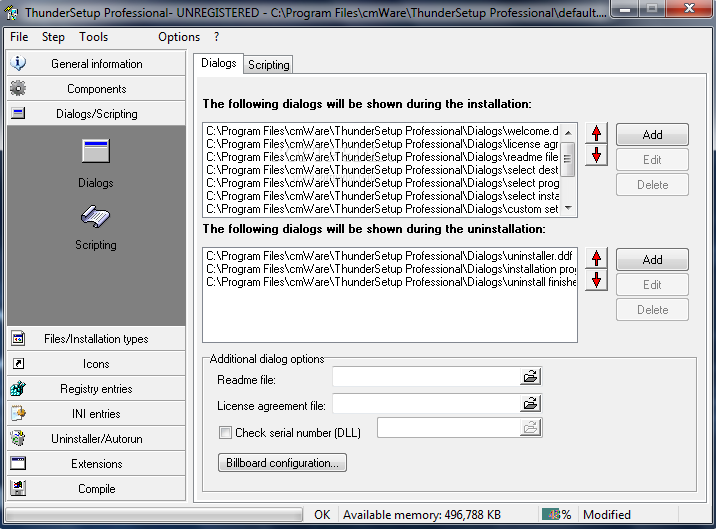Click the Compile icon
The image size is (716, 529).
point(18,488)
